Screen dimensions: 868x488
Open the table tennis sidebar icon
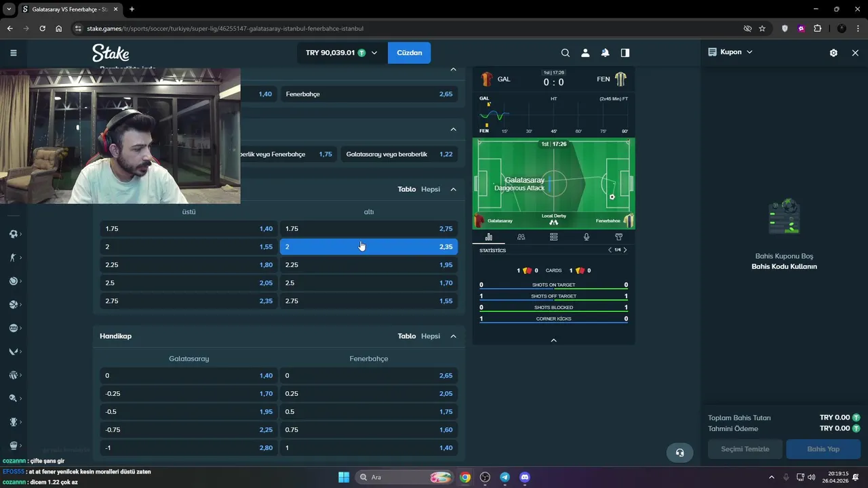[x=13, y=399]
